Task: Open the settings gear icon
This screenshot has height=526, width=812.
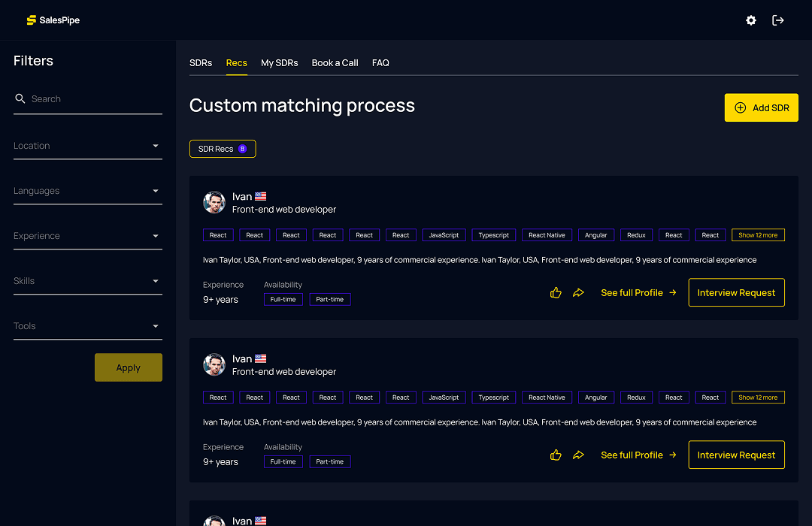Action: point(750,20)
